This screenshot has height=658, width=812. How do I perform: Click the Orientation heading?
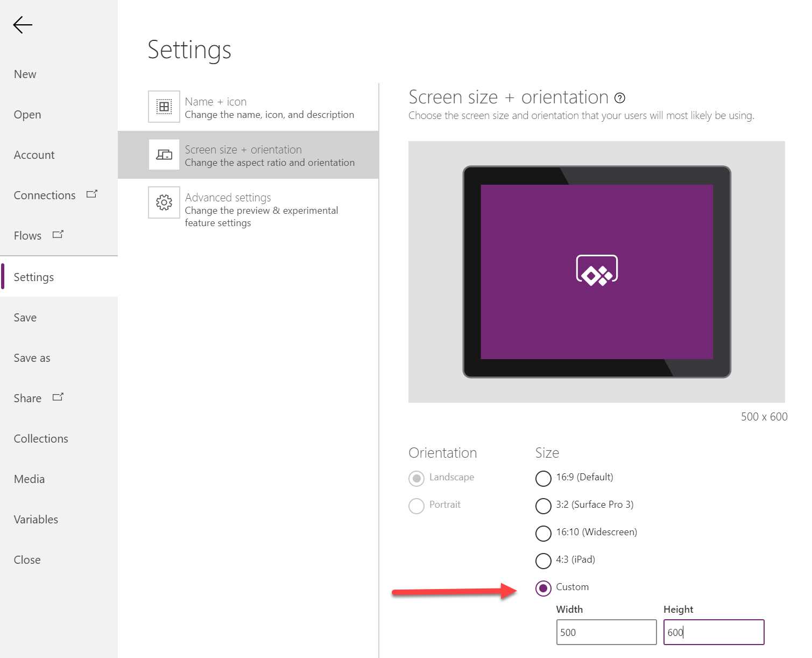pos(443,453)
